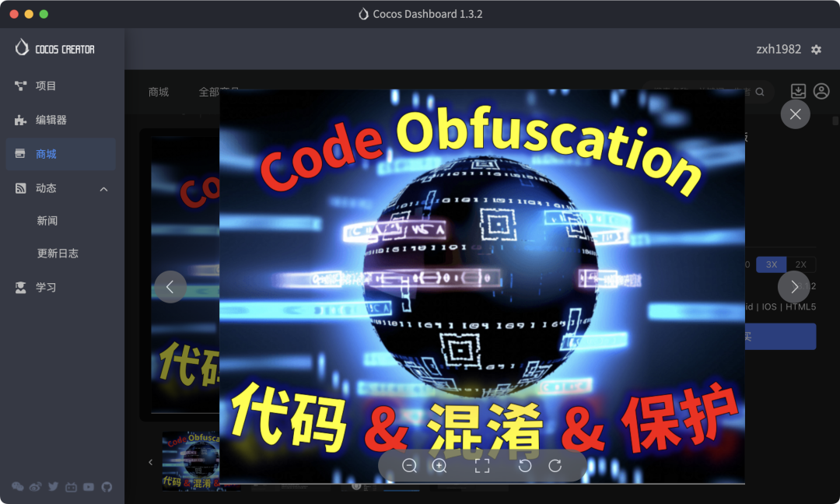Click the username zxh1982

779,49
